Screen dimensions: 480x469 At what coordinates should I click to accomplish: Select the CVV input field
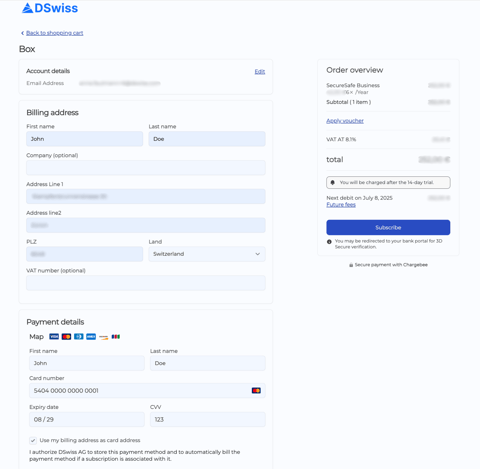click(208, 419)
